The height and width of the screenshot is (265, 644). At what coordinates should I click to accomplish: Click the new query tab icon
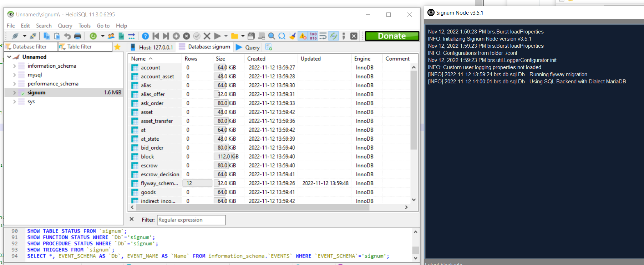click(269, 47)
